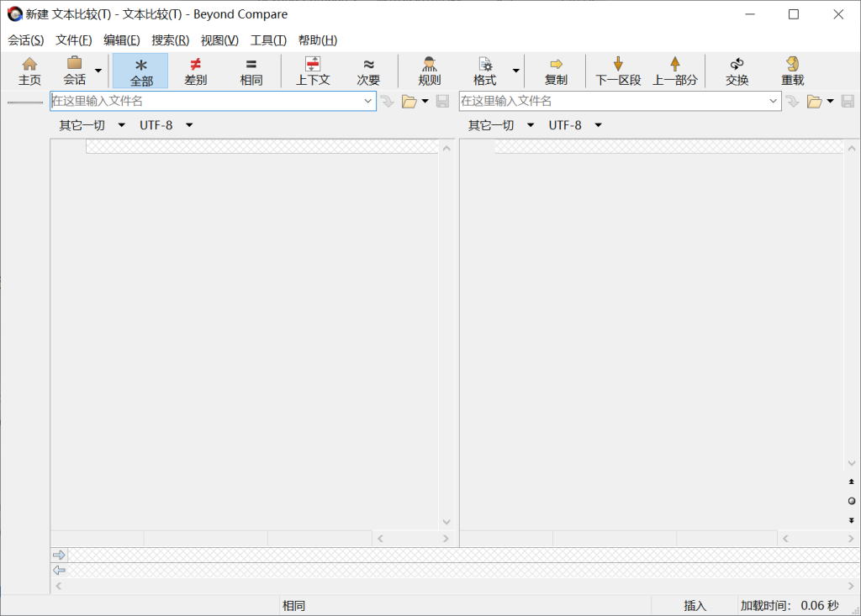Click the 相同 status bar text
This screenshot has width=861, height=616.
293,606
